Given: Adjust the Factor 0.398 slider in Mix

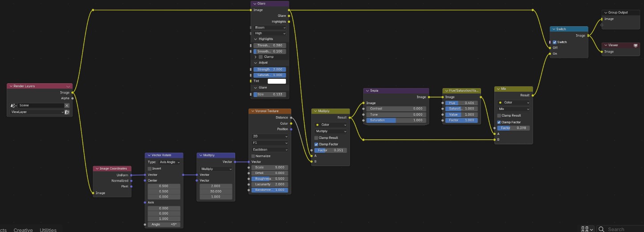Looking at the screenshot, I should [x=514, y=128].
